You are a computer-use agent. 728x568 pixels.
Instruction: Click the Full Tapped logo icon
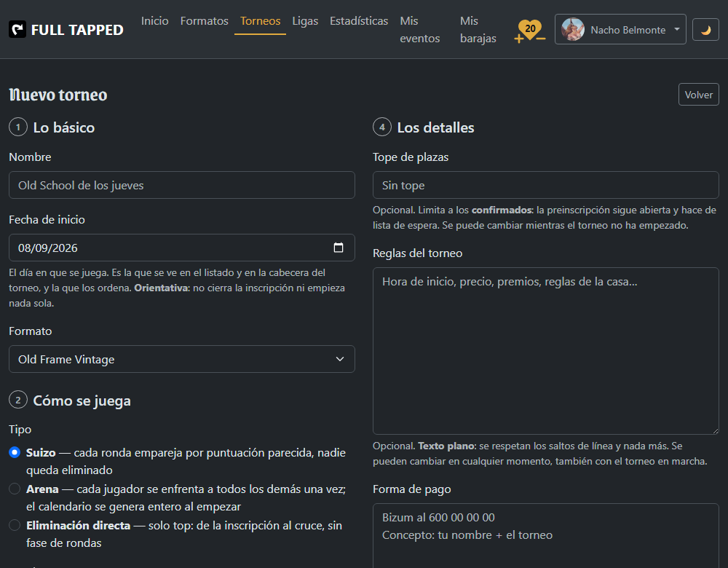tap(17, 29)
